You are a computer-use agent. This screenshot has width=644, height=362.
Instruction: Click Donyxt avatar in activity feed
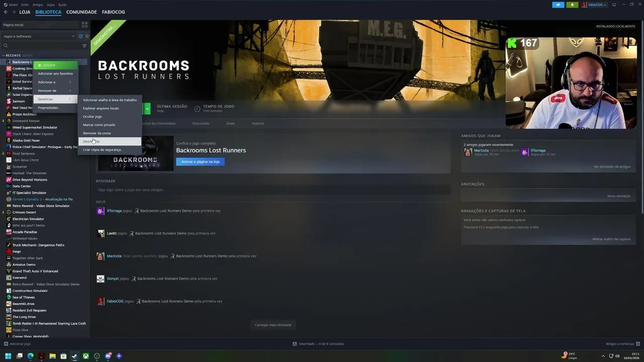101,279
